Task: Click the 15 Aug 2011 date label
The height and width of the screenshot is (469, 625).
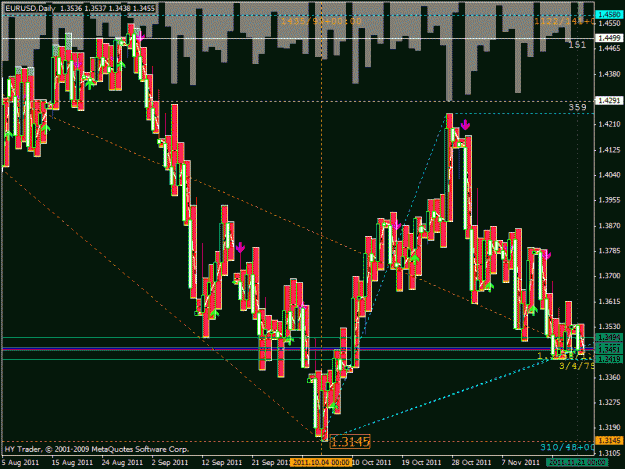Action: click(x=72, y=463)
